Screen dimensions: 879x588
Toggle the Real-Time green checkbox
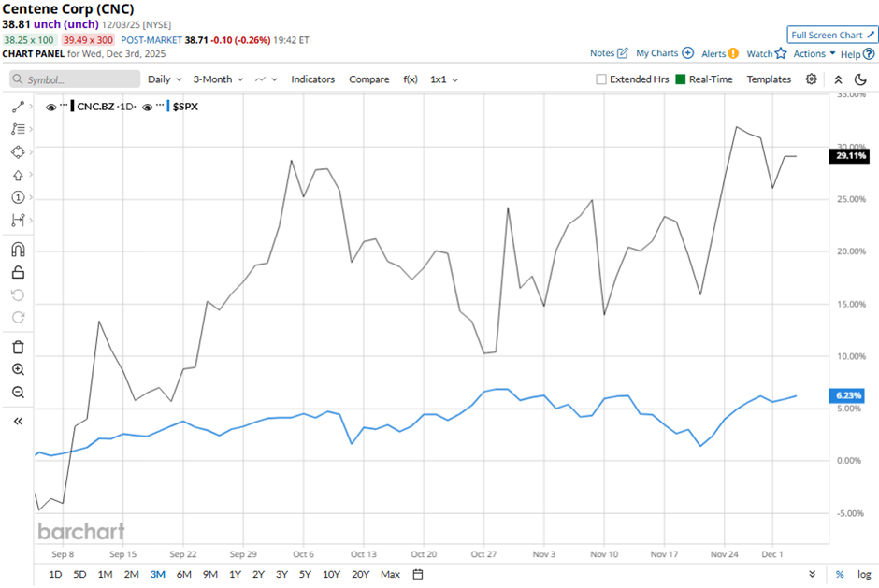[x=681, y=79]
